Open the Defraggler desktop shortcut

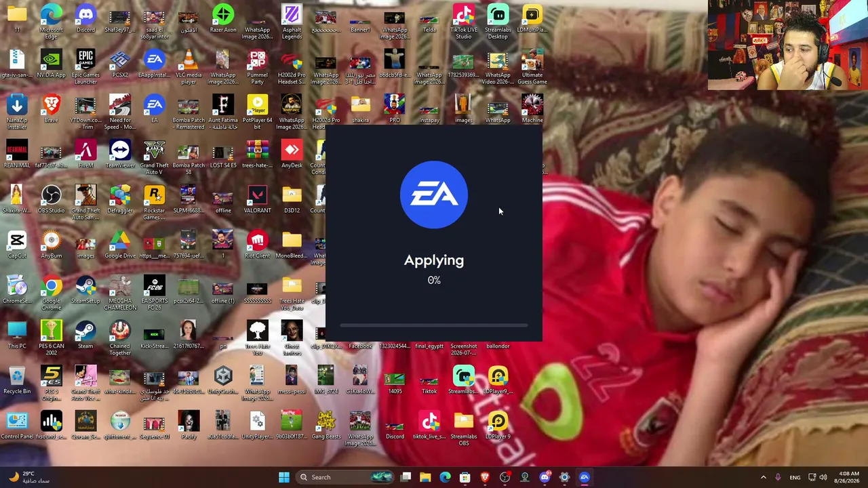tap(120, 200)
